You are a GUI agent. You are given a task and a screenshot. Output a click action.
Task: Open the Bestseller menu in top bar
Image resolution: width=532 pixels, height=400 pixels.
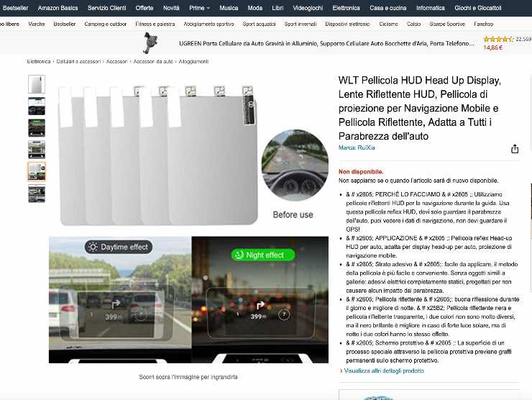tap(15, 8)
